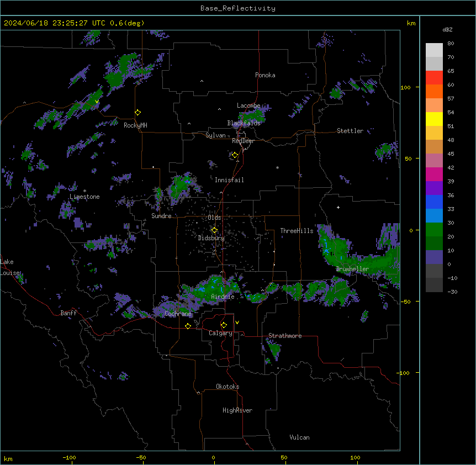This screenshot has height=465, width=476.
Task: Click the yellow diamond marker below RedDeer
Action: click(x=235, y=155)
